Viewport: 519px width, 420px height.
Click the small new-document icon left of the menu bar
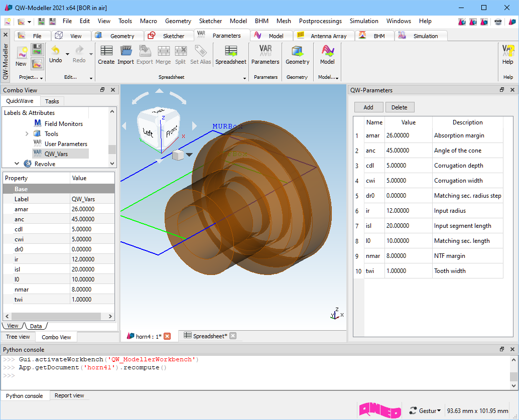tap(8, 22)
